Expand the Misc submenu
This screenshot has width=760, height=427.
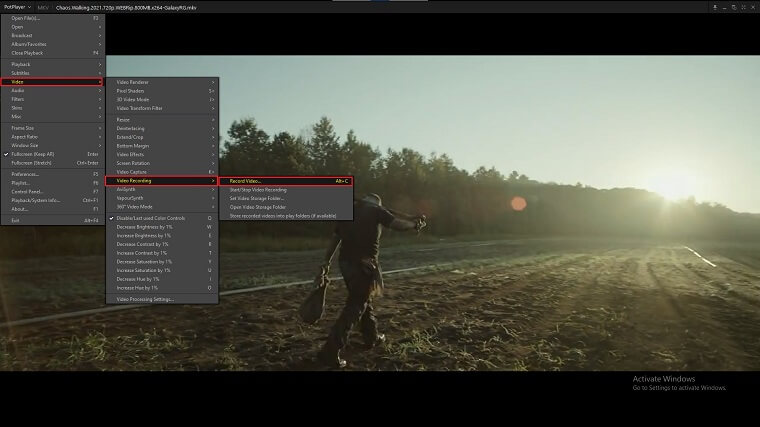pos(53,116)
